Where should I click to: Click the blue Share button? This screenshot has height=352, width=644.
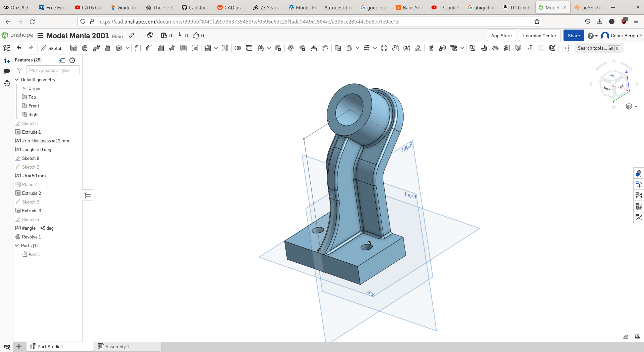[x=574, y=36]
